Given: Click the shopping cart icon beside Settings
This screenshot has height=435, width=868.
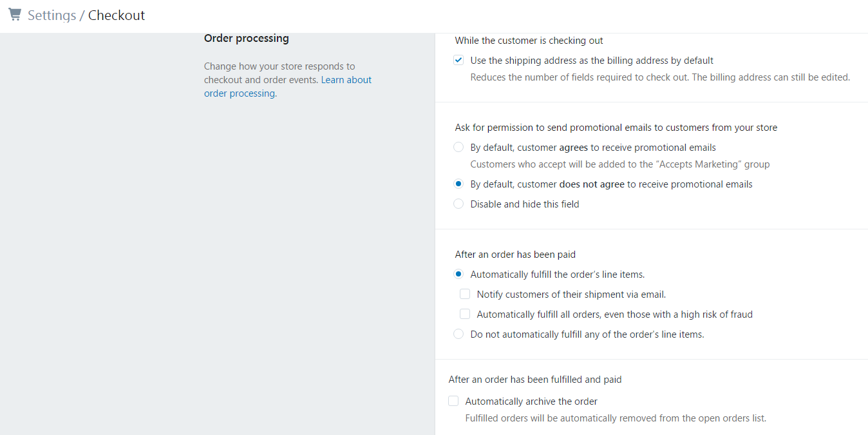Looking at the screenshot, I should 14,14.
